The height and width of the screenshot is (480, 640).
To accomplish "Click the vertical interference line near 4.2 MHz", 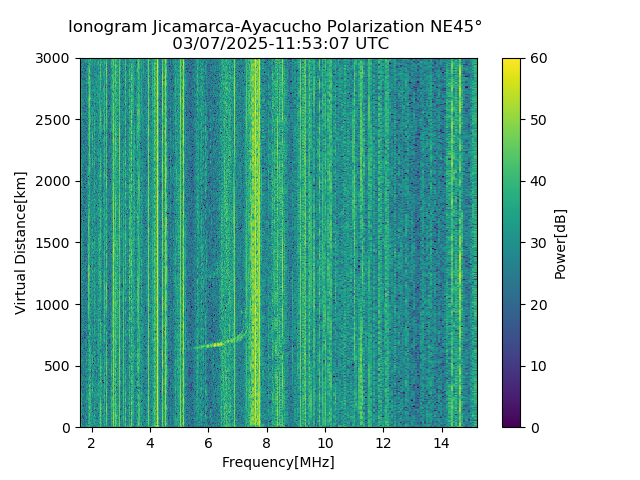I will (158, 243).
